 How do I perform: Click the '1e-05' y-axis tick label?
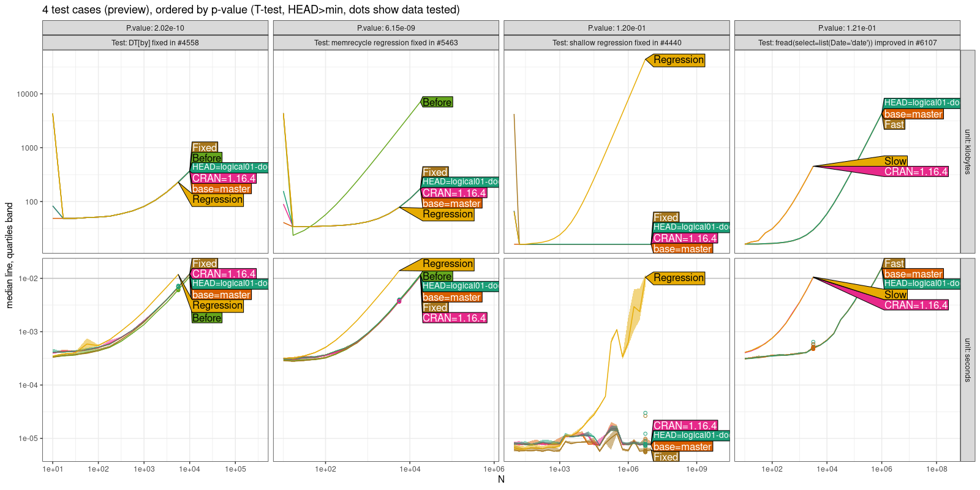pos(28,439)
